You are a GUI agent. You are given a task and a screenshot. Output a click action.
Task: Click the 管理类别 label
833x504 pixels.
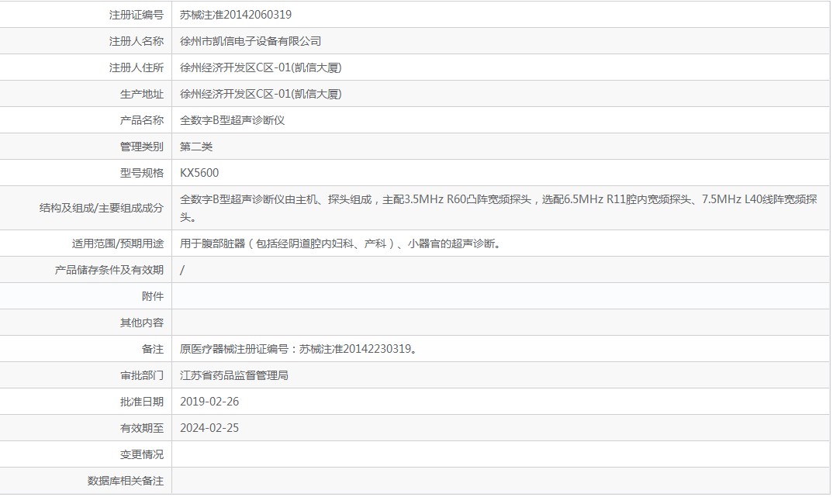tap(142, 147)
